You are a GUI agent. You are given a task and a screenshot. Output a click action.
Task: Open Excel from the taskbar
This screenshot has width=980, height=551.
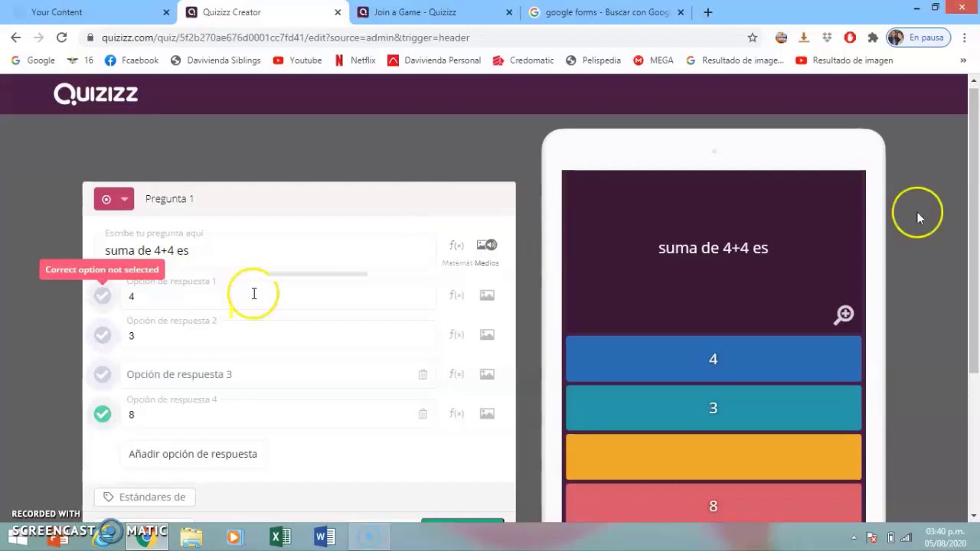(x=280, y=537)
